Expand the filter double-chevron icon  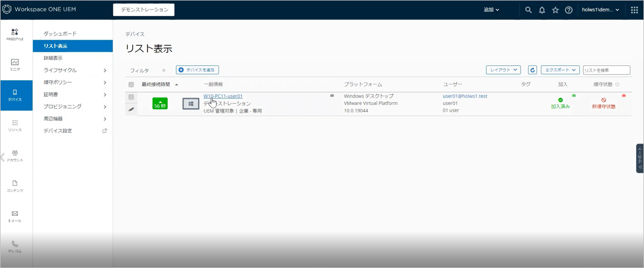pos(164,70)
